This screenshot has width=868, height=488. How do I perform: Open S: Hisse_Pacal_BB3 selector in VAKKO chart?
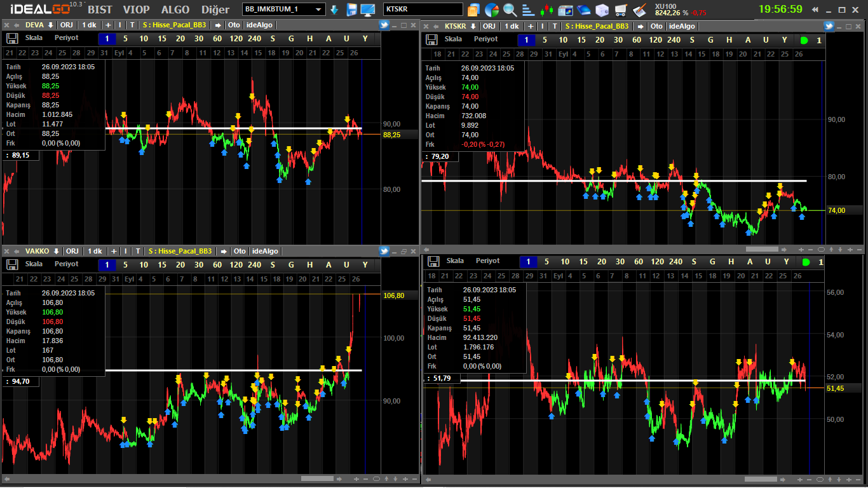coord(181,251)
